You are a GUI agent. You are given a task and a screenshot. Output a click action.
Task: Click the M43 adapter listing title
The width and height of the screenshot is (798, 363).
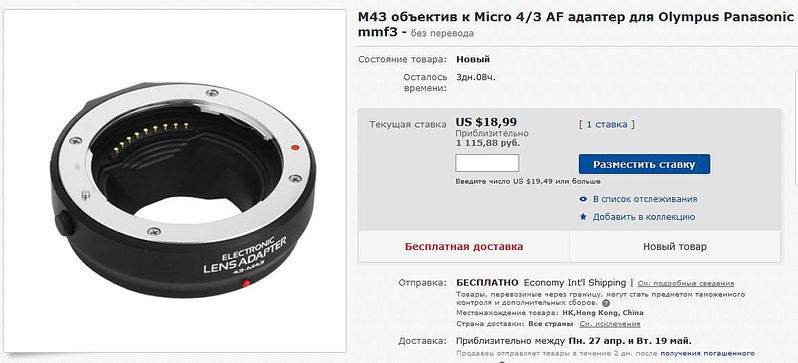click(576, 24)
